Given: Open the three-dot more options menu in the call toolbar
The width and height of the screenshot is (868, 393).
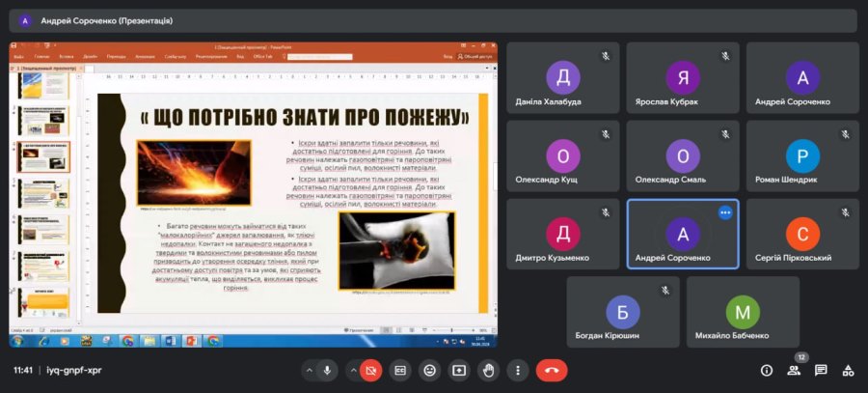Looking at the screenshot, I should coord(518,370).
